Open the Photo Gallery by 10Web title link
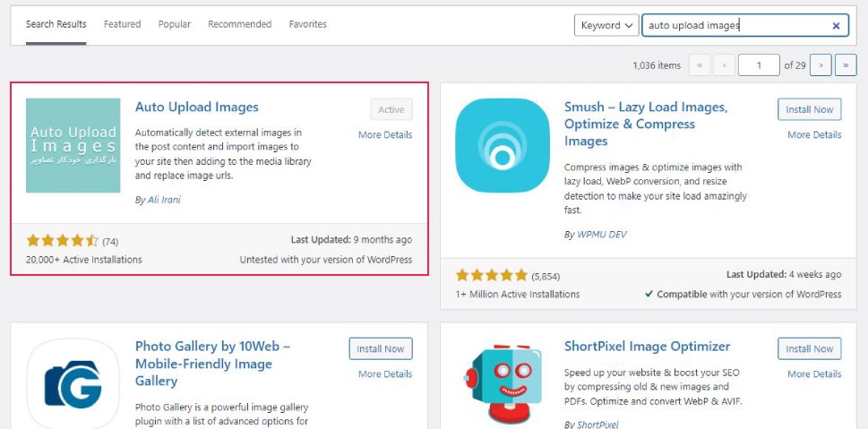 [x=212, y=364]
